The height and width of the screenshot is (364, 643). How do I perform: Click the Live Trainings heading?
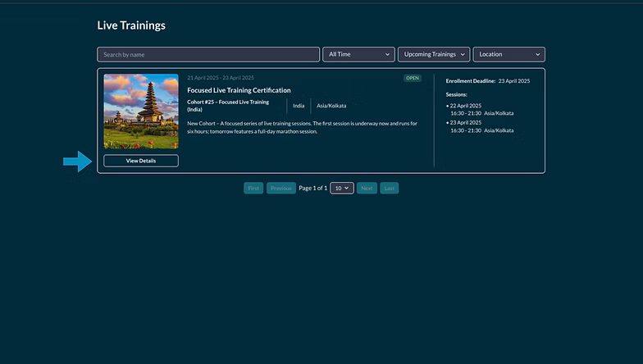pos(131,25)
